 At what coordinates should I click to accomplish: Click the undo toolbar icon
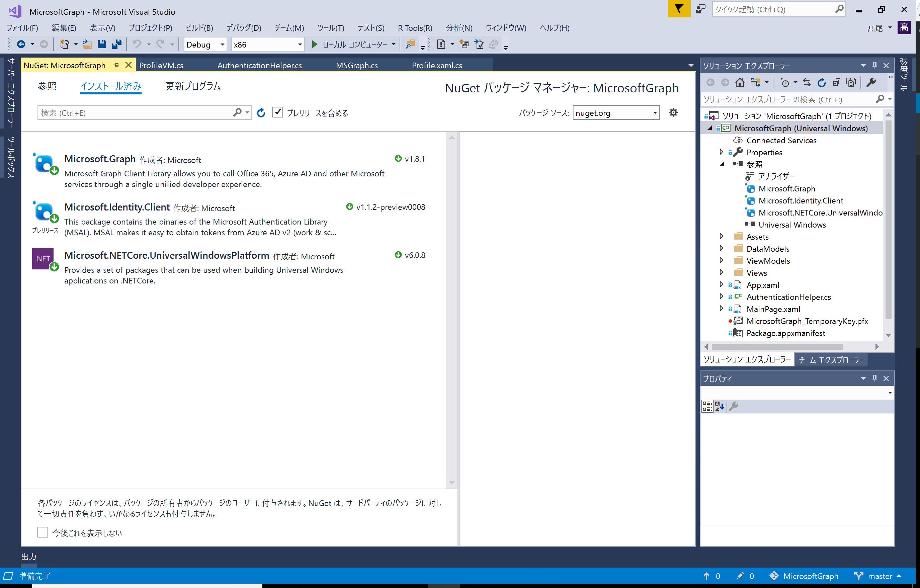tap(137, 44)
